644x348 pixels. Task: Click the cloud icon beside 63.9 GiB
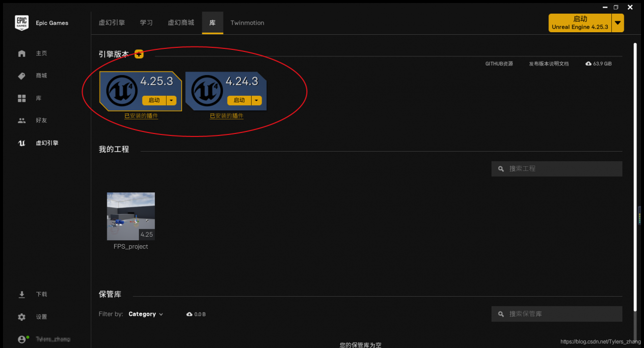click(589, 64)
